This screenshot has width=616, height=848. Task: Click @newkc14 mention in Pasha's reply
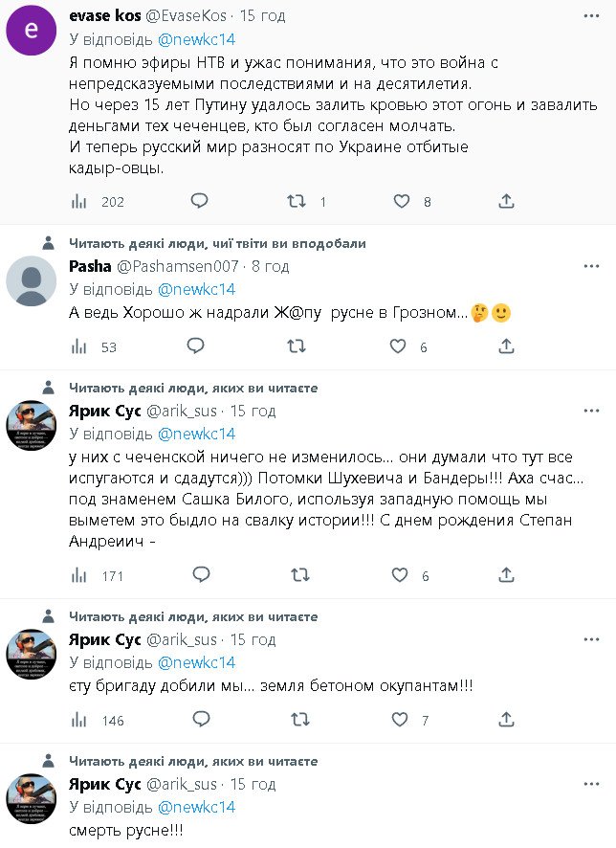click(196, 289)
